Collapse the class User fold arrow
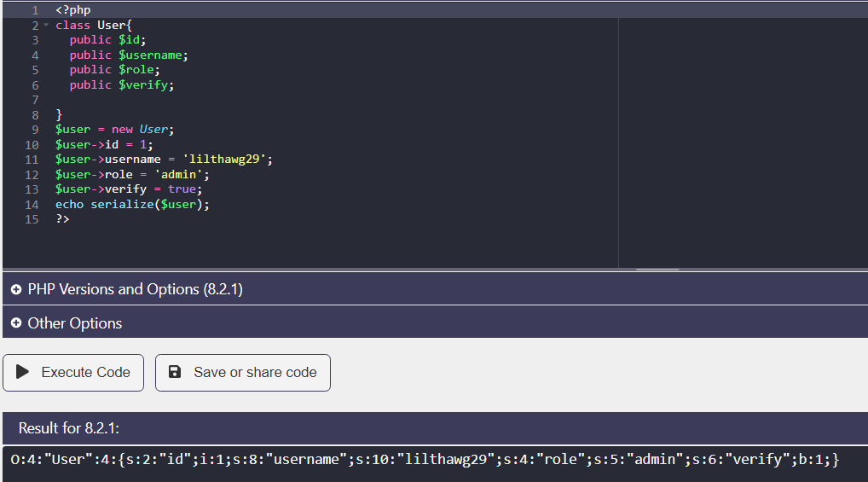Viewport: 868px width, 482px height. click(46, 26)
